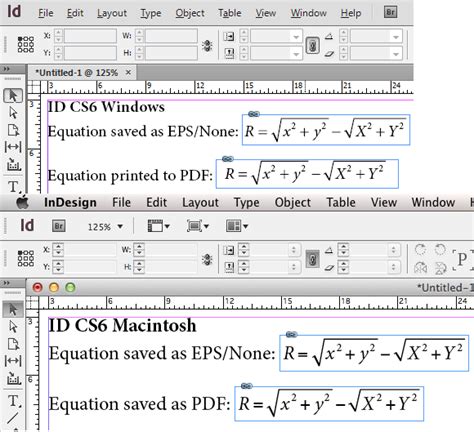This screenshot has width=474, height=432.
Task: Open the Type menu on Mac menu bar
Action: 246,202
